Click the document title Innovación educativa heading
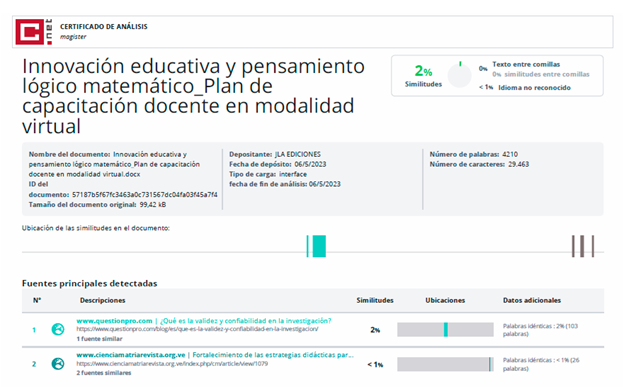 pyautogui.click(x=193, y=96)
